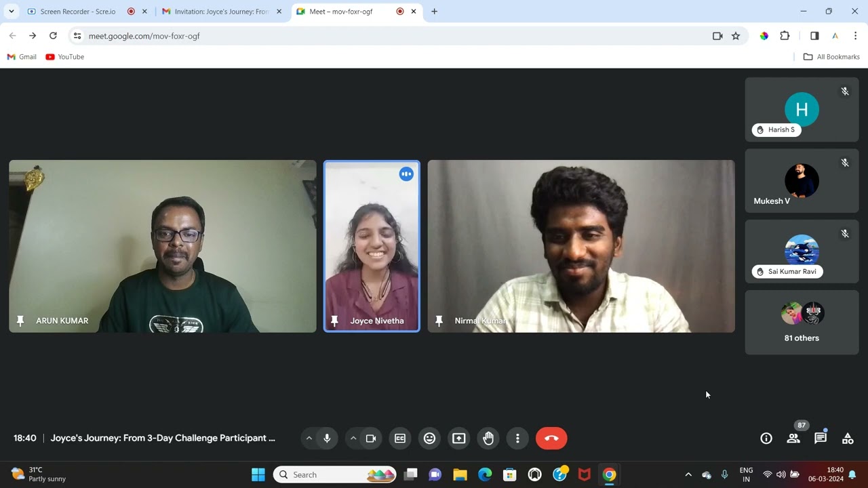
Task: Open the chat with everyone panel
Action: (x=821, y=439)
